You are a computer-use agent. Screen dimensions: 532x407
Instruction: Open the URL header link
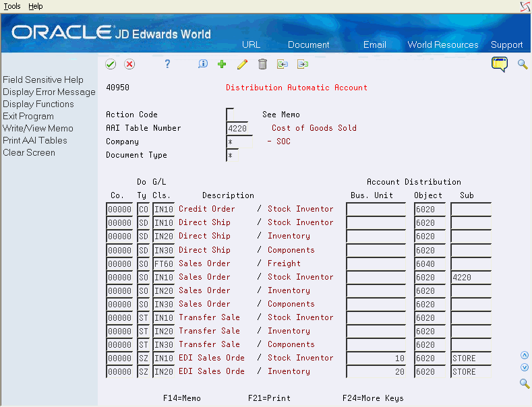251,44
